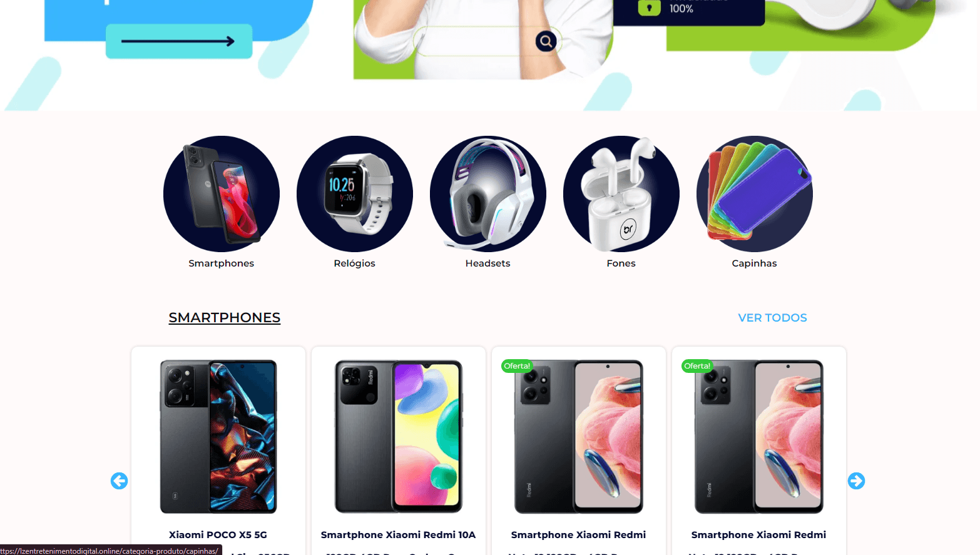This screenshot has width=980, height=555.
Task: View the Xiaomi POCO X5 5G product image
Action: 218,437
